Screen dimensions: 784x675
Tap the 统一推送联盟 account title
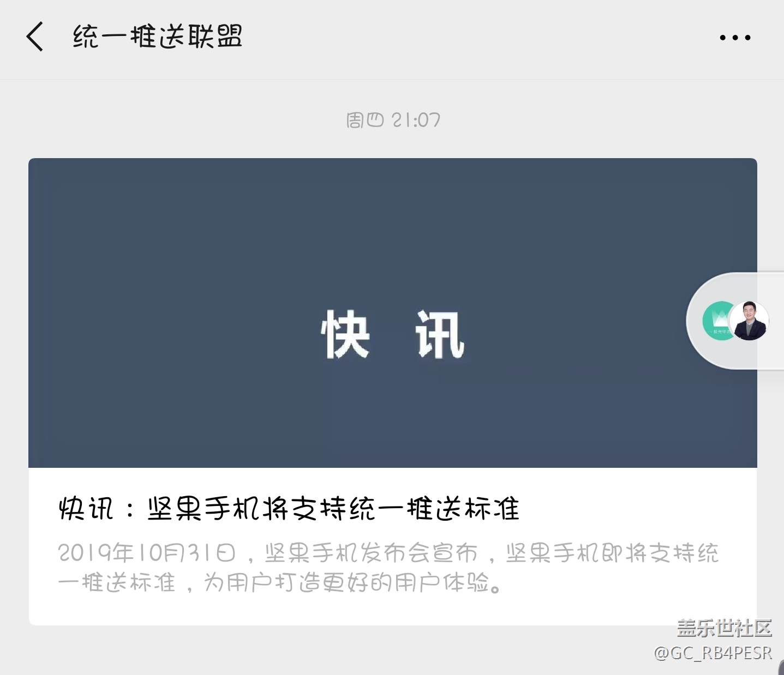tap(158, 37)
